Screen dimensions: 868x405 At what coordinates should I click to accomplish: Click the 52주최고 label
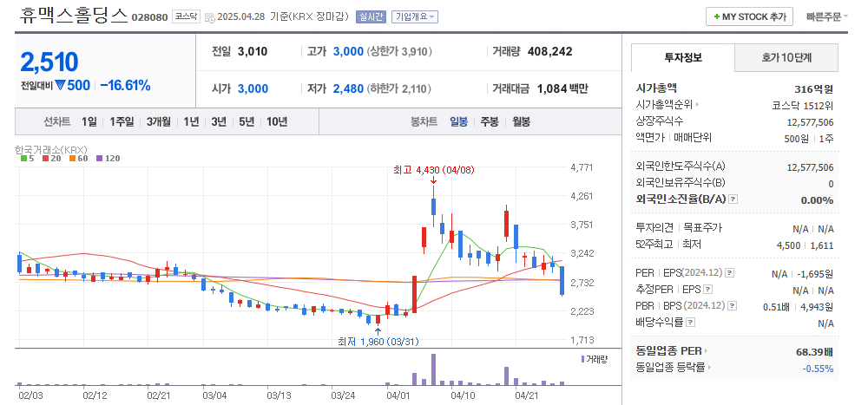point(654,244)
